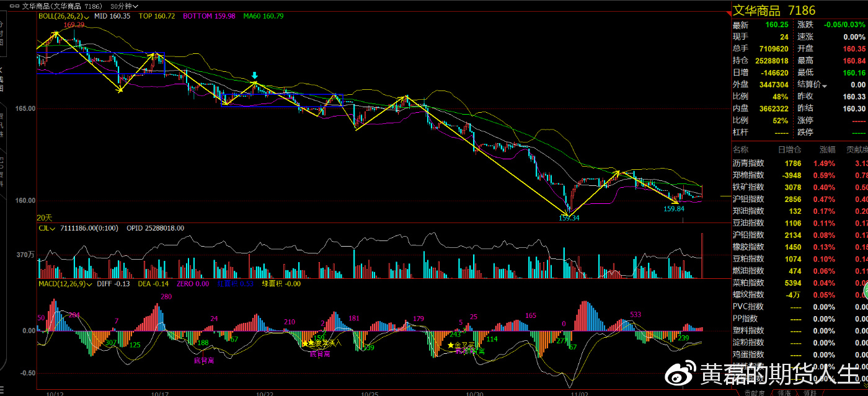868x396 pixels.
Task: Click the MID 160.35 Bollinger readout
Action: (x=112, y=16)
